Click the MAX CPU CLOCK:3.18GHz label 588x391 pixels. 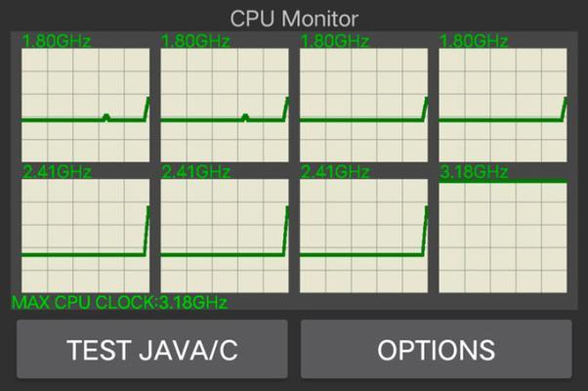[x=119, y=302]
